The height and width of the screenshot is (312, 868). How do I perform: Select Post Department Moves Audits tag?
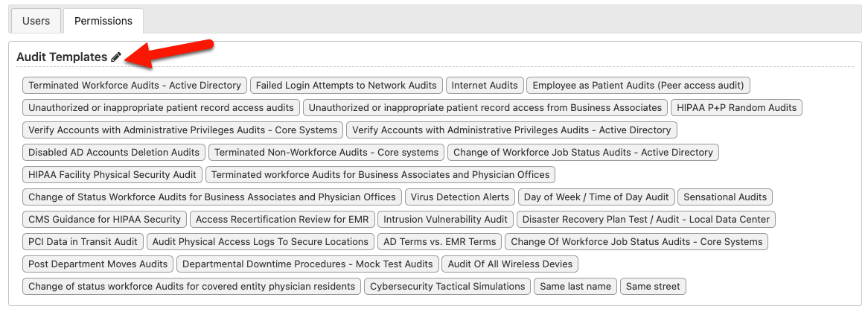tap(98, 264)
